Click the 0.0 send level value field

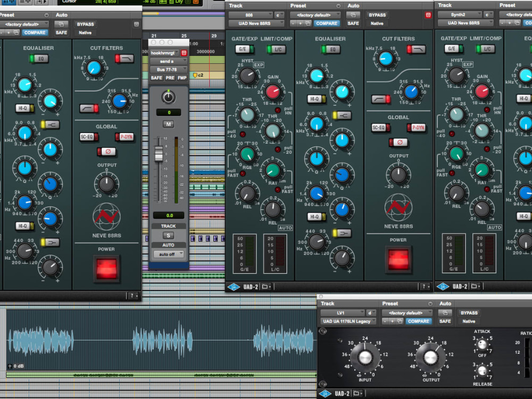coord(169,215)
